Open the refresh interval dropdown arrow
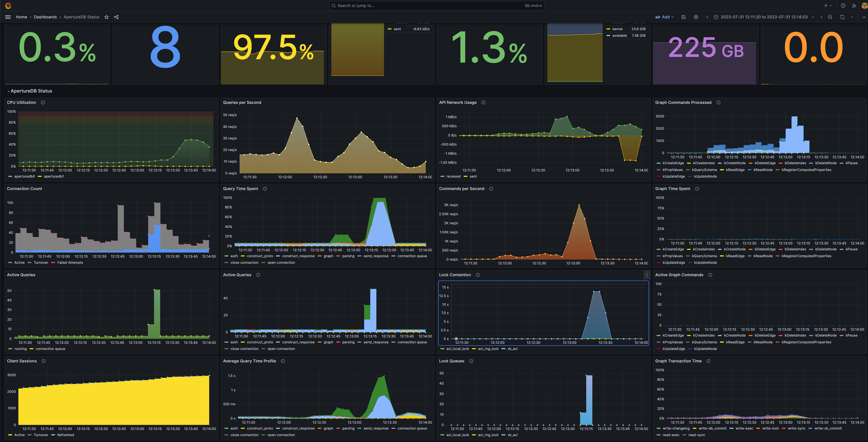The height and width of the screenshot is (442, 868). pos(852,17)
